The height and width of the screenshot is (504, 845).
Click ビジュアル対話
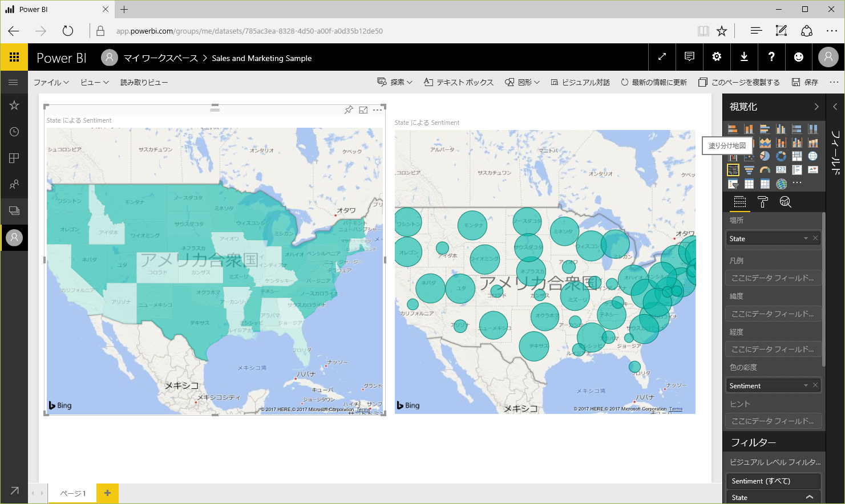[580, 83]
